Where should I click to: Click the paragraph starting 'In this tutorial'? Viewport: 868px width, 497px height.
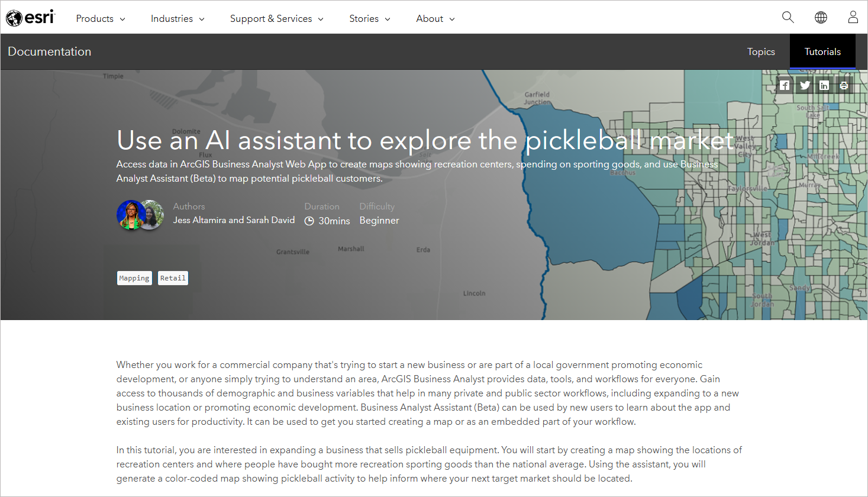(x=429, y=464)
